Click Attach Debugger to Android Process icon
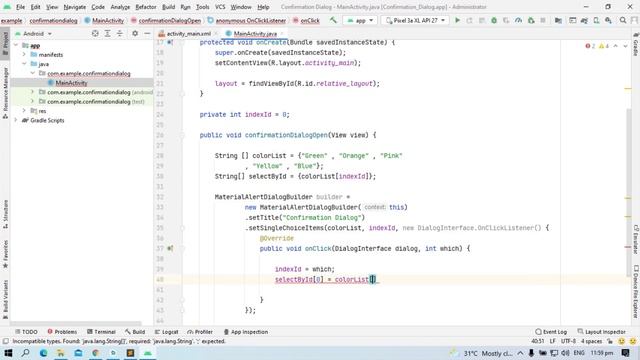Viewport: 640px width, 360px height. pos(531,20)
